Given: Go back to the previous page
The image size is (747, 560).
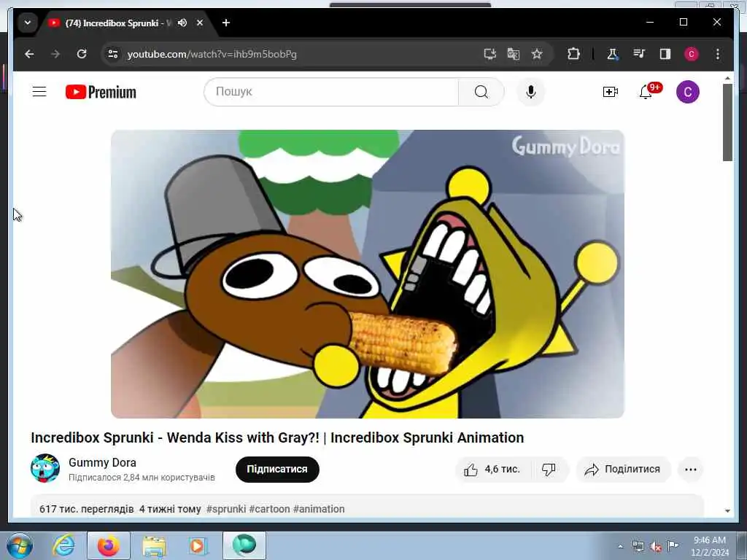Looking at the screenshot, I should (29, 54).
